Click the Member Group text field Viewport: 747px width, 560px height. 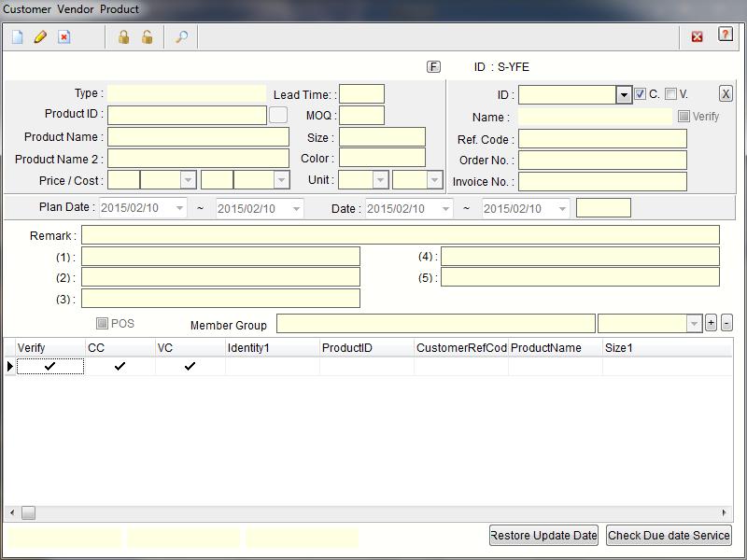[436, 323]
